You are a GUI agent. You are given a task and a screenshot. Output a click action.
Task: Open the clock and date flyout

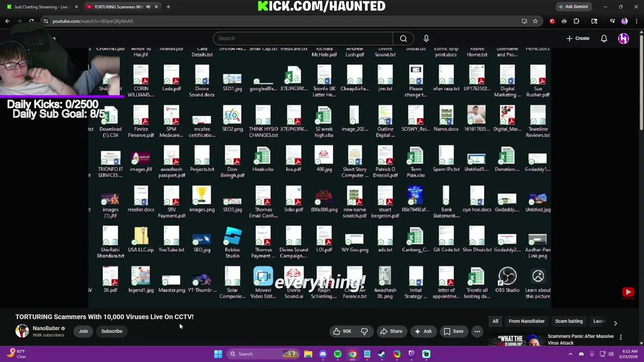click(629, 354)
